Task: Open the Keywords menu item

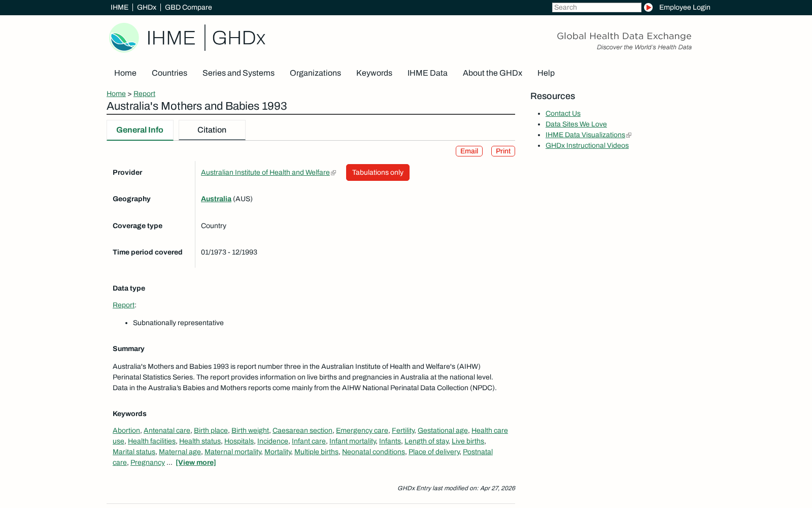Action: tap(374, 73)
